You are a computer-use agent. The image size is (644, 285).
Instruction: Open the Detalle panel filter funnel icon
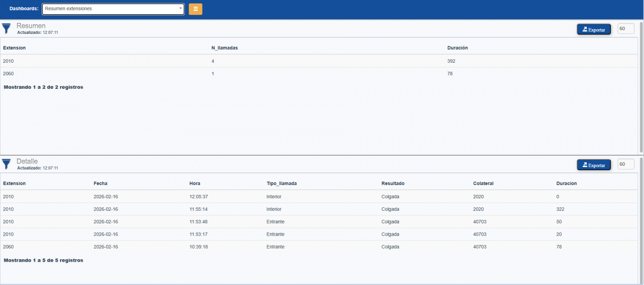pyautogui.click(x=6, y=164)
